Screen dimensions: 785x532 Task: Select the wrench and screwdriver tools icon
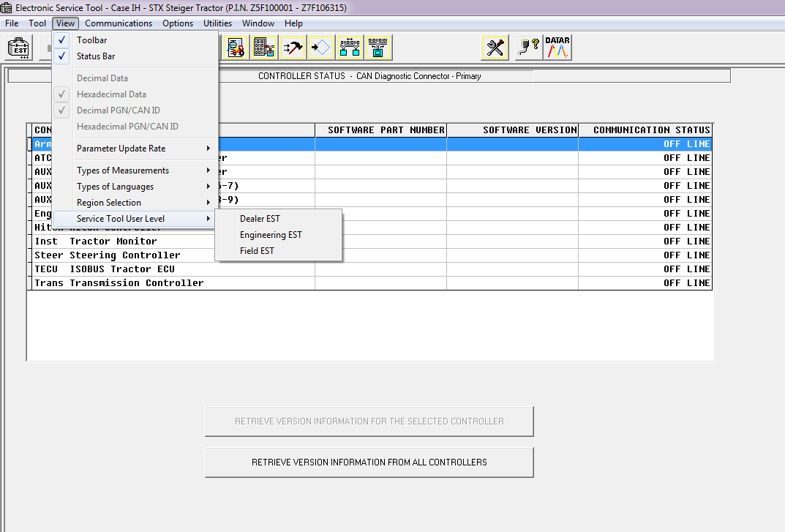point(495,47)
